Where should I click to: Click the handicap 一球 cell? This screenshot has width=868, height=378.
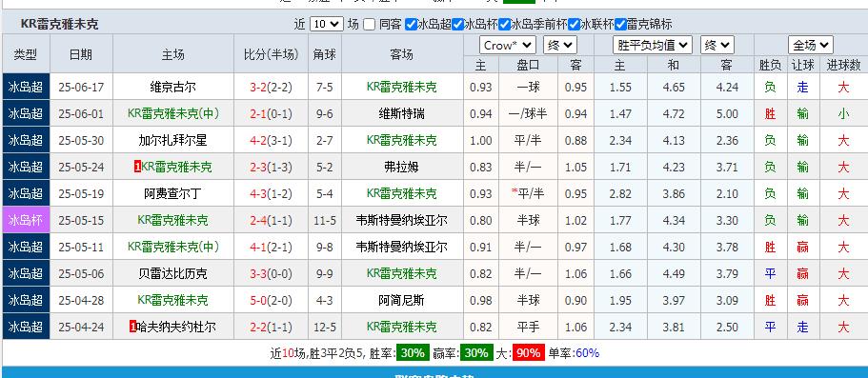528,87
